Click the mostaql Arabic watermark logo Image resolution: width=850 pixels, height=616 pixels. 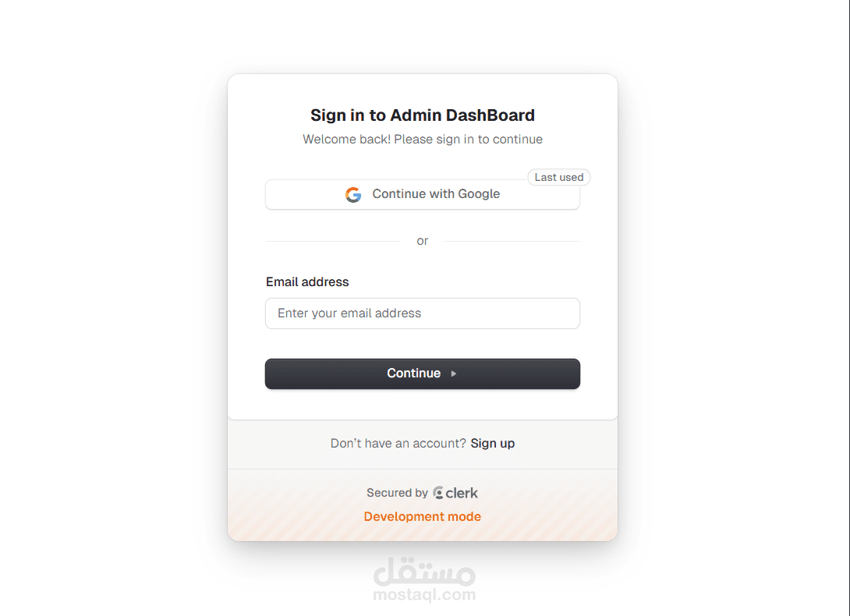(x=424, y=573)
